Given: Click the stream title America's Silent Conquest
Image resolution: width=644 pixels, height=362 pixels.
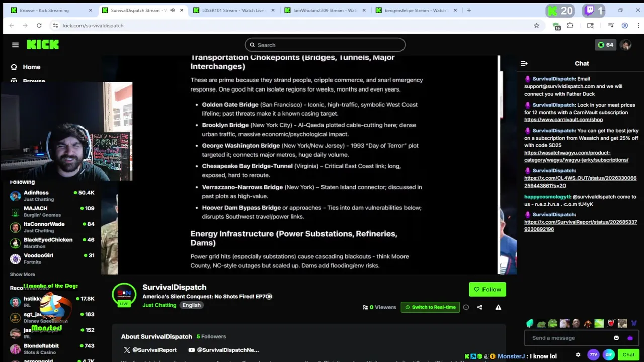Looking at the screenshot, I should pos(207,297).
